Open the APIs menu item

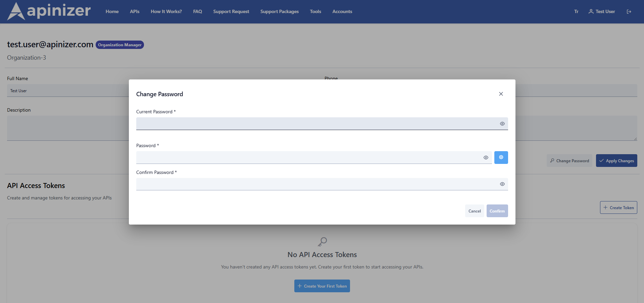pos(135,12)
